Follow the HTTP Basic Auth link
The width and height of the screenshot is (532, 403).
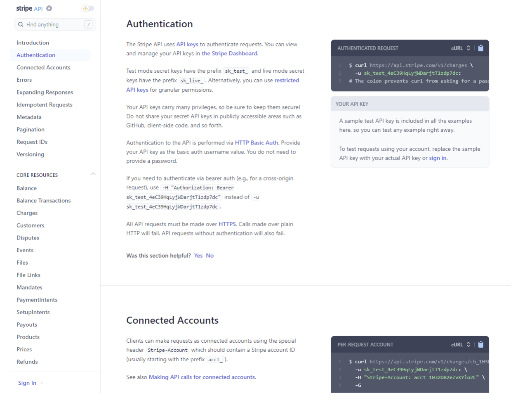[257, 143]
